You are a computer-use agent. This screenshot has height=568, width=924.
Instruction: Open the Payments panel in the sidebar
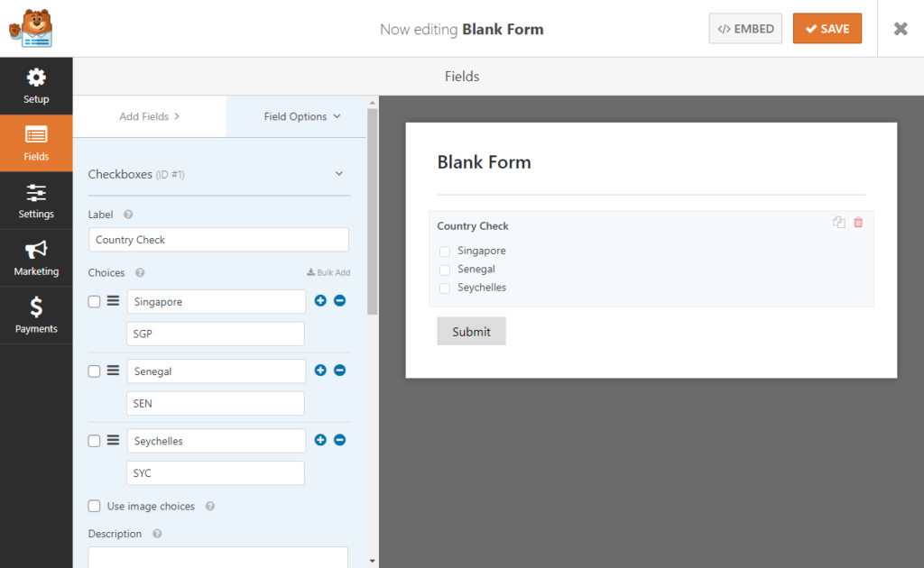(x=36, y=315)
